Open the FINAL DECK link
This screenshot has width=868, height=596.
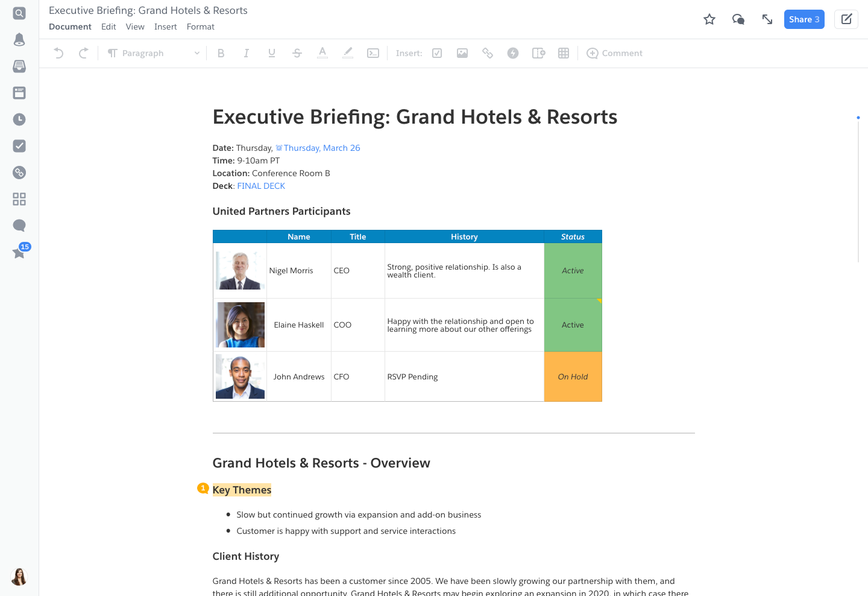coord(261,186)
